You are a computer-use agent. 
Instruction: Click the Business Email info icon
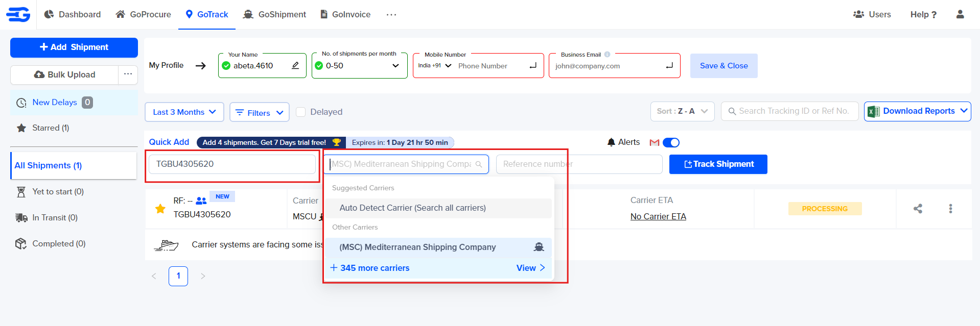pyautogui.click(x=607, y=54)
